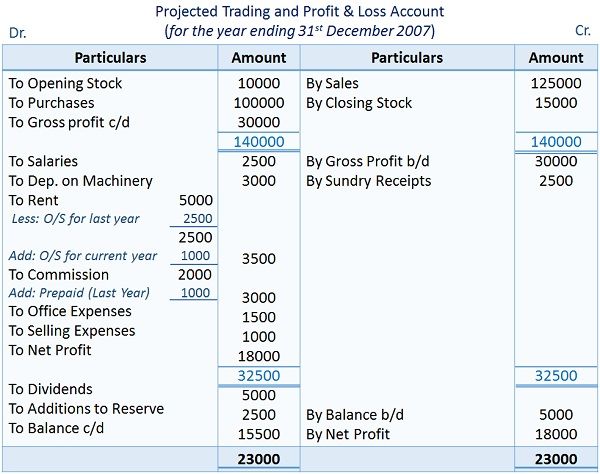
Task: Click the 'Projected Trading and Profit & Loss Account' title
Action: (x=300, y=11)
